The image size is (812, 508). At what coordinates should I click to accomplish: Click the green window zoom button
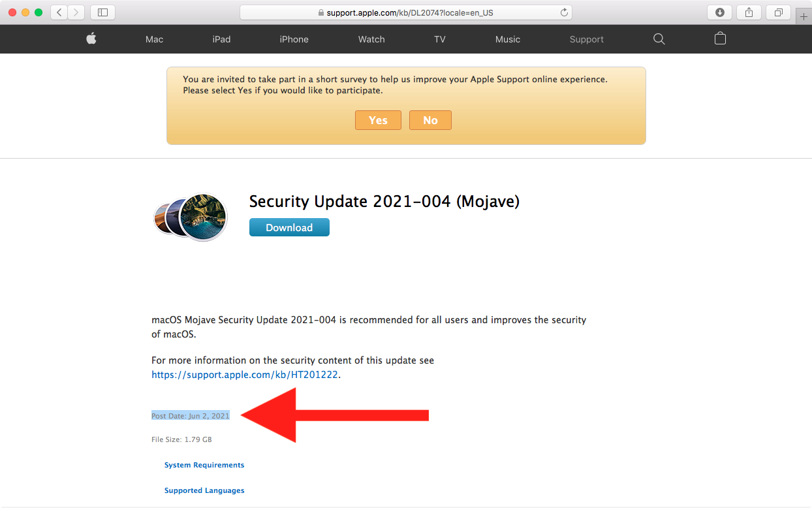(x=39, y=12)
